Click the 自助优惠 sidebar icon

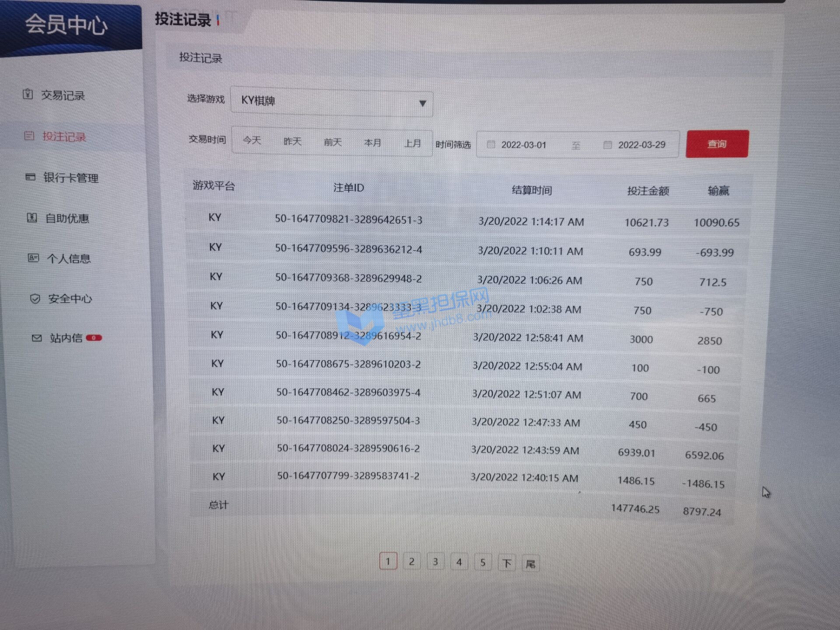point(32,217)
